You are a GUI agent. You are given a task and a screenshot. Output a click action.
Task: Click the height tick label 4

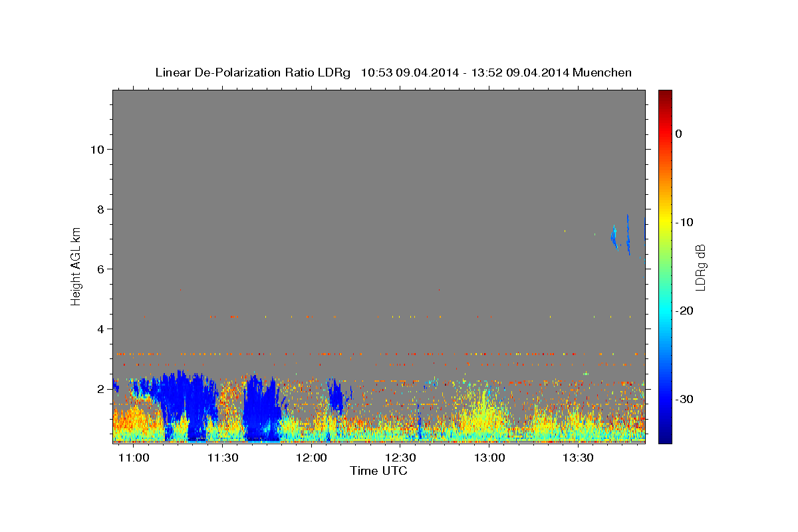pyautogui.click(x=101, y=329)
